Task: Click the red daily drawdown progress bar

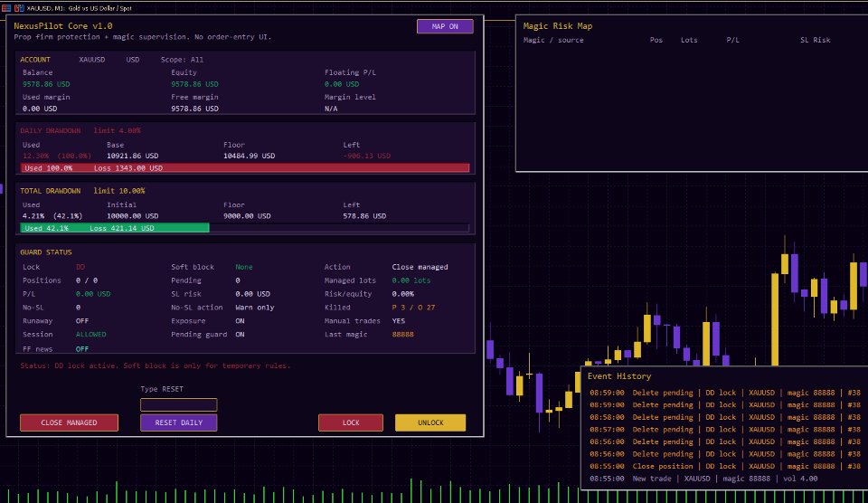Action: point(245,168)
